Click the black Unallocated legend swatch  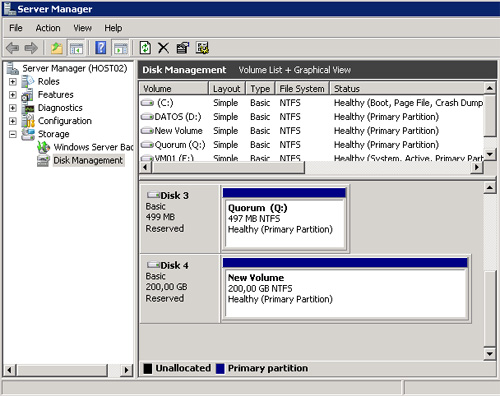click(x=147, y=368)
